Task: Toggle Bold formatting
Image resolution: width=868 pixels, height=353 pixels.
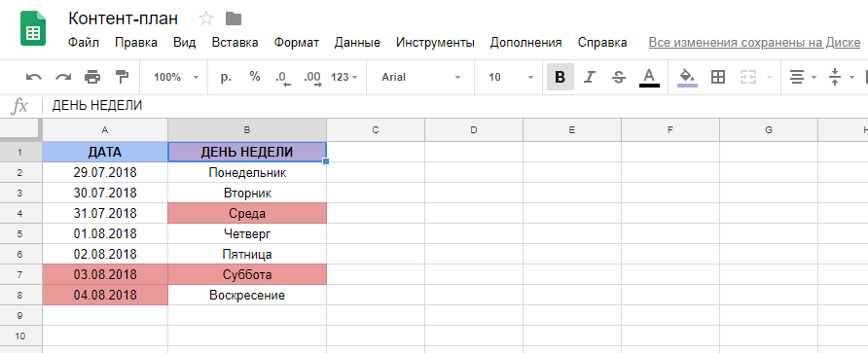Action: 561,78
